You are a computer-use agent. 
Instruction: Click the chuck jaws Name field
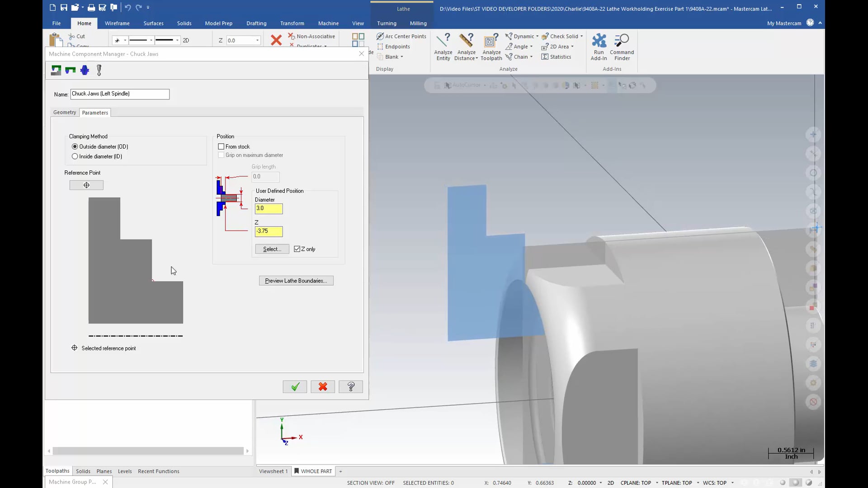120,94
